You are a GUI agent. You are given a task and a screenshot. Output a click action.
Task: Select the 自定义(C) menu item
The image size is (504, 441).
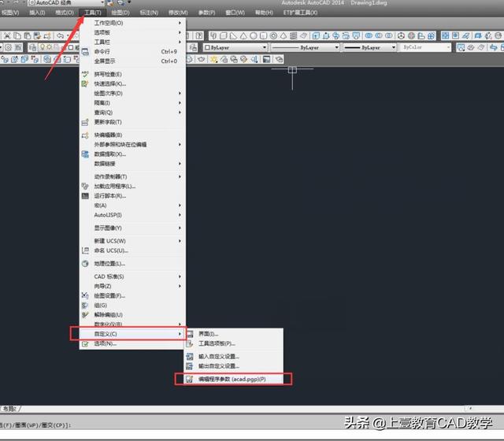(132, 334)
